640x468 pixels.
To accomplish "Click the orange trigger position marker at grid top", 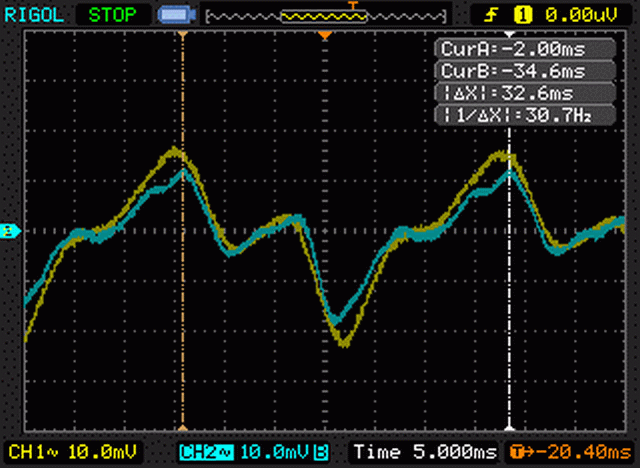I will tap(325, 35).
